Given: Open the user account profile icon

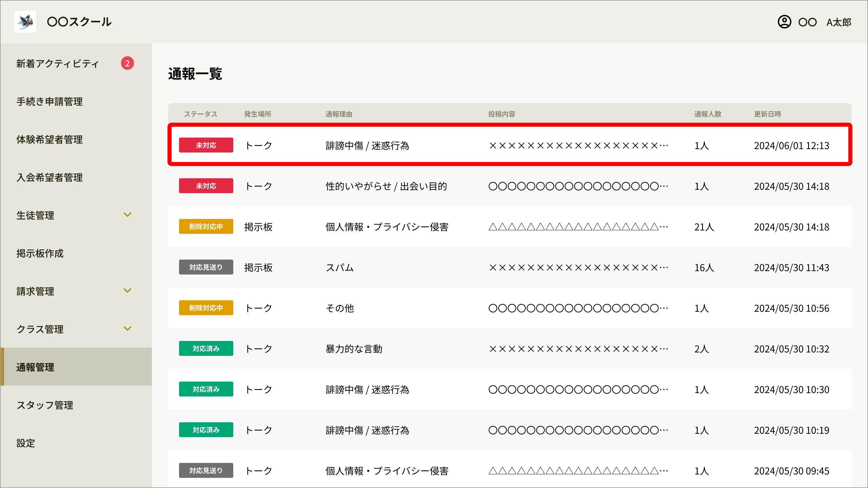Looking at the screenshot, I should point(784,22).
